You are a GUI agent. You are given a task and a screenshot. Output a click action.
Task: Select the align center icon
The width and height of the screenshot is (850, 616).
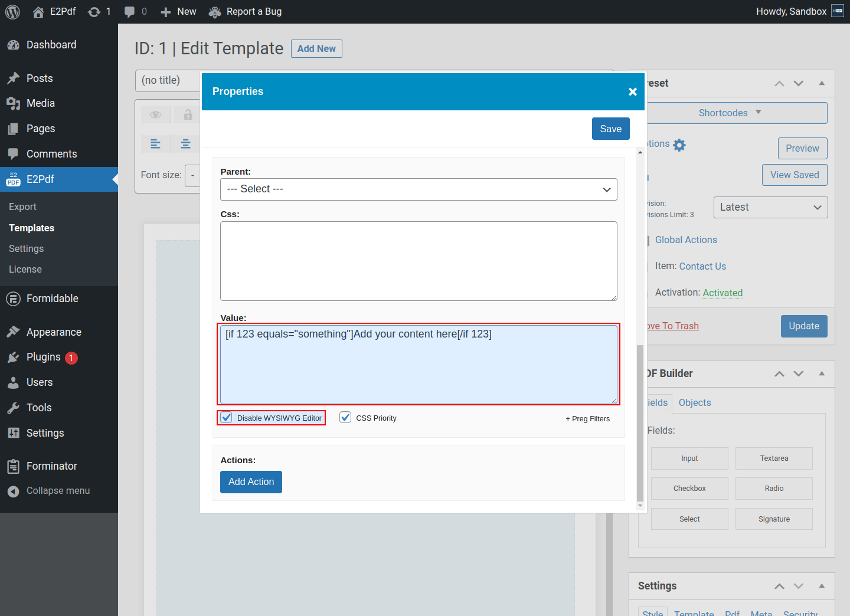point(185,144)
